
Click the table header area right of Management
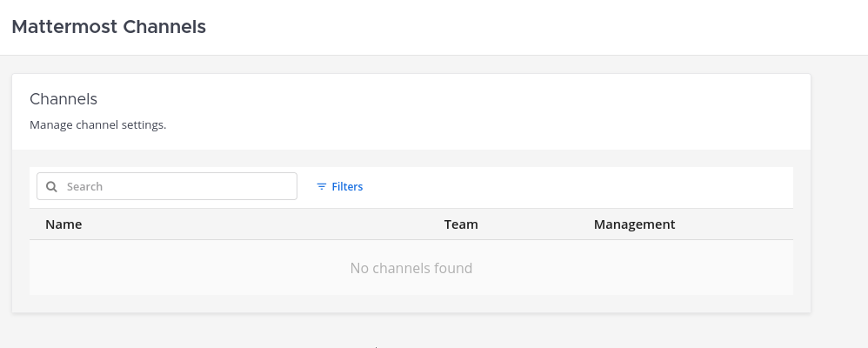tap(739, 224)
